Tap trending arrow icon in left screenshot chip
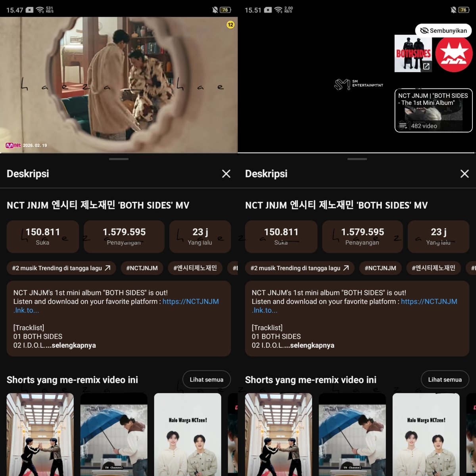Viewport: 476px width, 476px height. coord(107,268)
